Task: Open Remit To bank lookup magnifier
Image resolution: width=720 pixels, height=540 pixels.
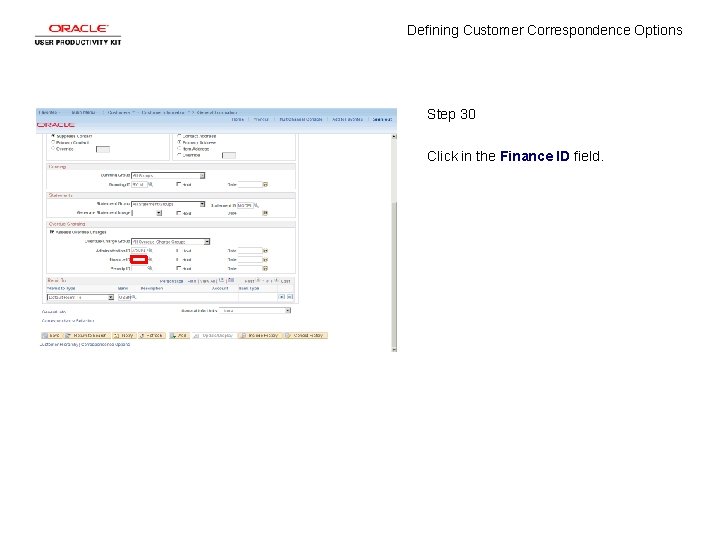Action: pos(134,298)
